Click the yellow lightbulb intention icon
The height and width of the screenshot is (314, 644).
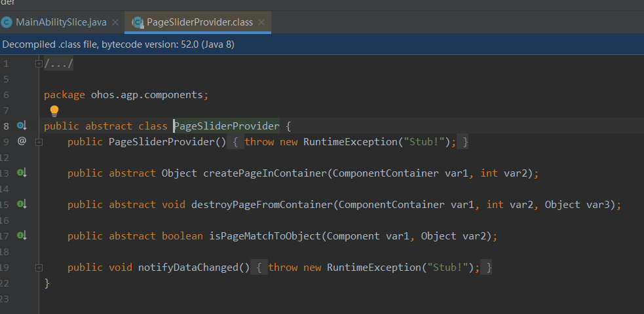click(54, 111)
